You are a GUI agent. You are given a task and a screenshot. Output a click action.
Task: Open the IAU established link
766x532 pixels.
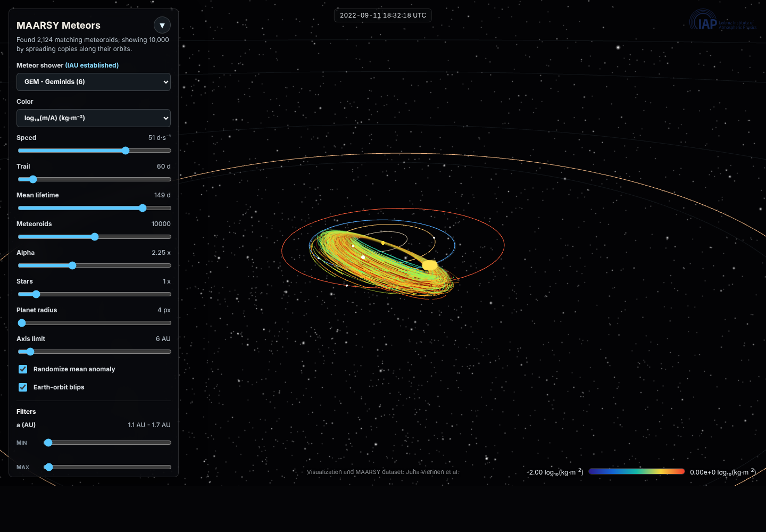92,65
